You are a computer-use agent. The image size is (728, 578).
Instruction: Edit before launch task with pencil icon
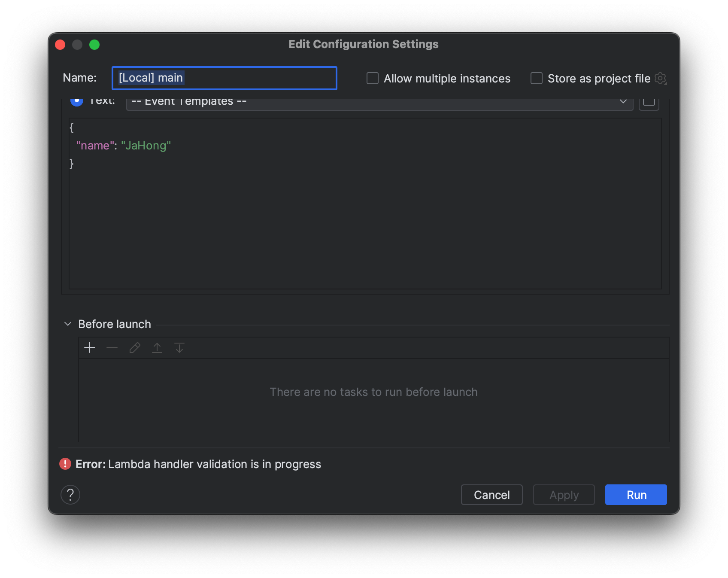coord(135,347)
